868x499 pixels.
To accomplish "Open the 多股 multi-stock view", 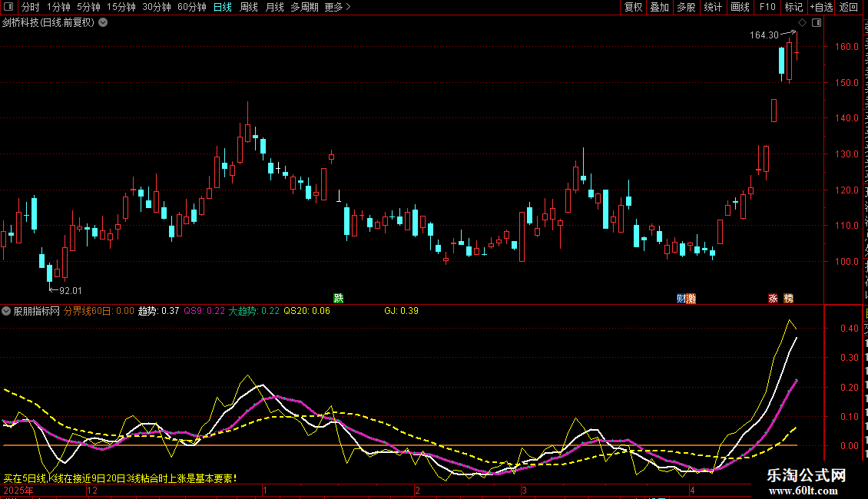I will 686,7.
